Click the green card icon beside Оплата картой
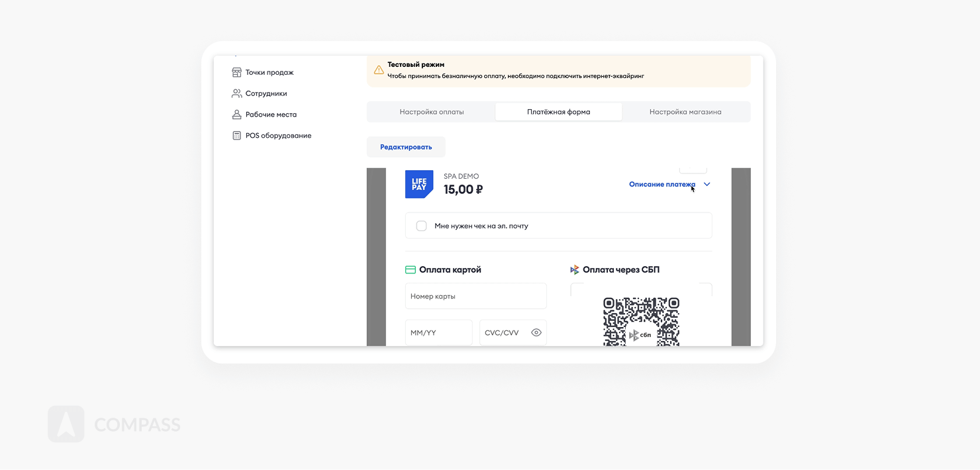Screen dimensions: 980x470 411,270
